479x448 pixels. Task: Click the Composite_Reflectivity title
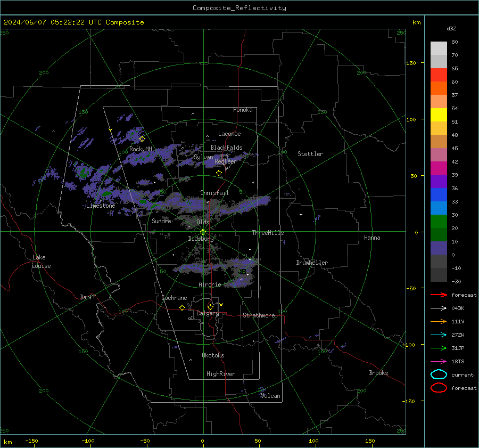pyautogui.click(x=240, y=8)
